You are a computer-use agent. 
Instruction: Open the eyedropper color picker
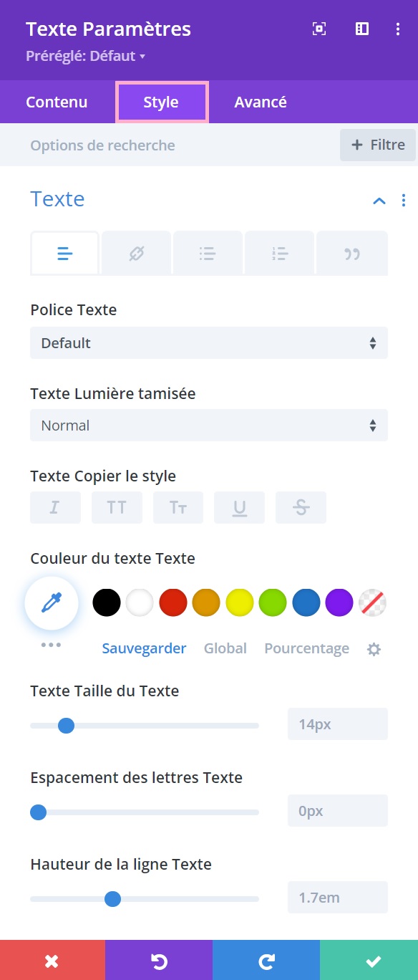click(52, 603)
